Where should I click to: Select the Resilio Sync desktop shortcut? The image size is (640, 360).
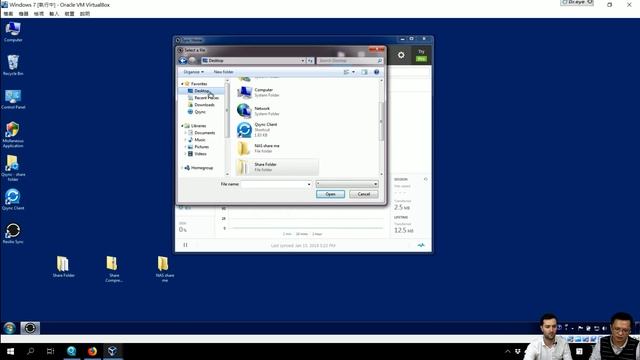[x=13, y=233]
